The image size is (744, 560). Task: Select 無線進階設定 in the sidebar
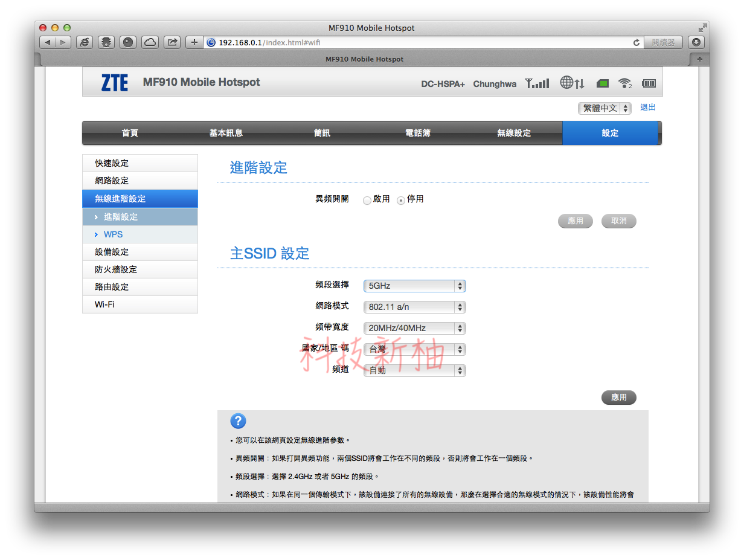[x=140, y=199]
